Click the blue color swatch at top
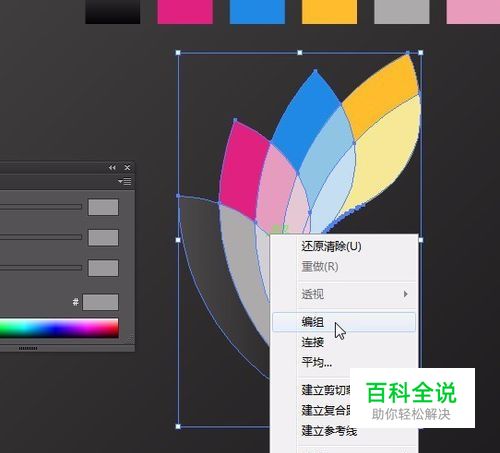The image size is (500, 453). point(257,12)
